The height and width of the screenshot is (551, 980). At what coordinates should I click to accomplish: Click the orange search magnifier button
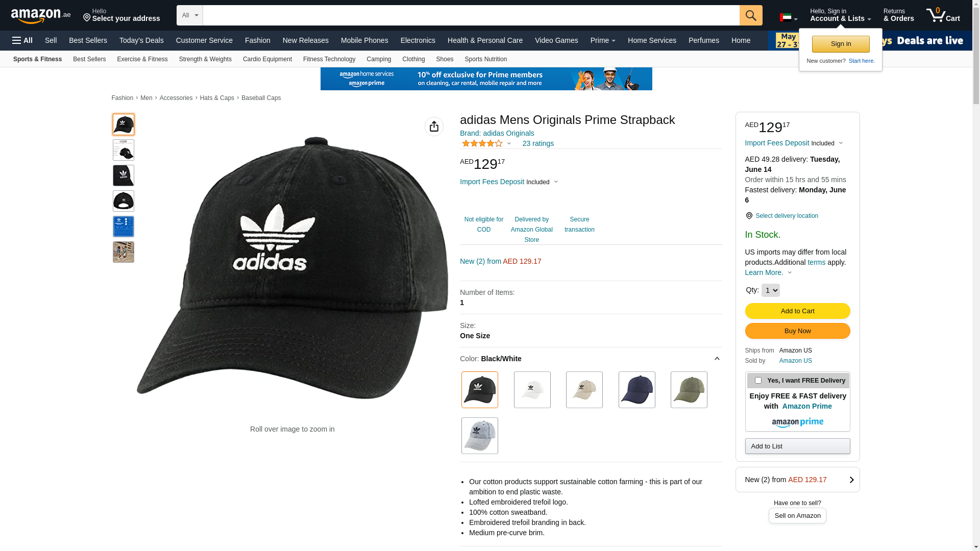(751, 15)
